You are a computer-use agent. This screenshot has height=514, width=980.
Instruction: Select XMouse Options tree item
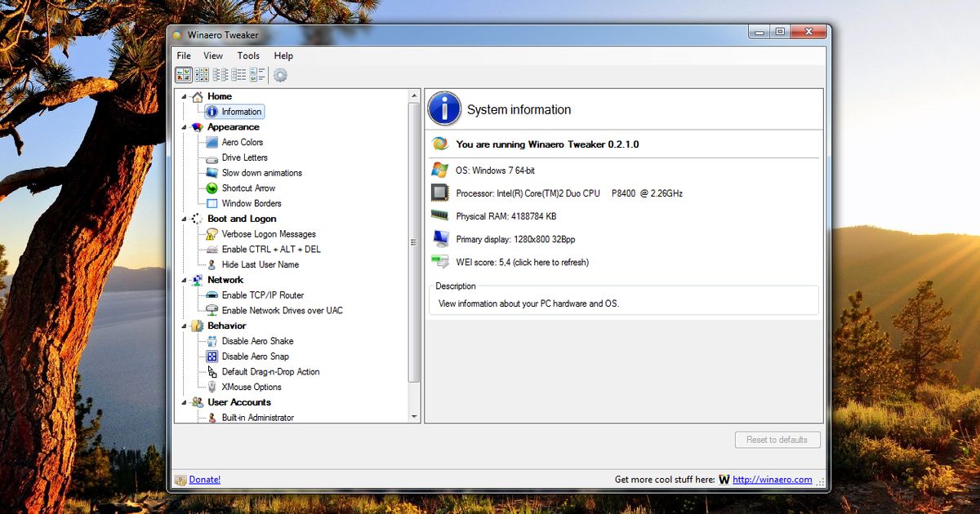coord(251,388)
